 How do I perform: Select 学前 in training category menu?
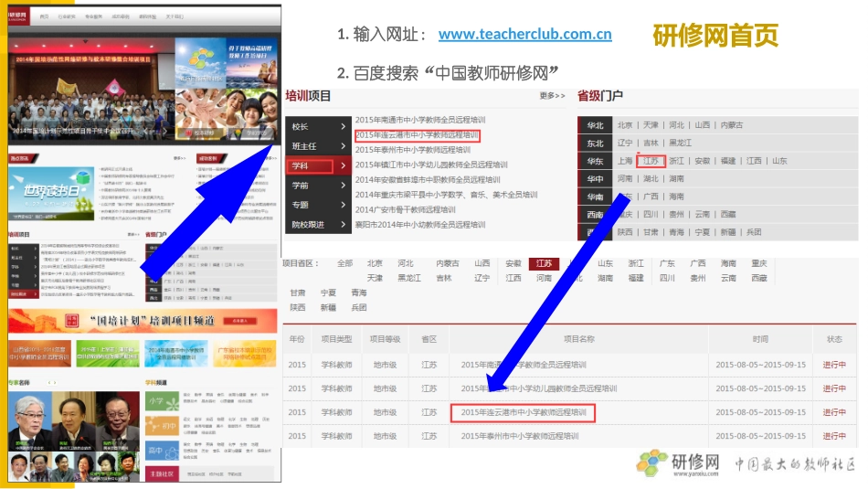[x=300, y=186]
